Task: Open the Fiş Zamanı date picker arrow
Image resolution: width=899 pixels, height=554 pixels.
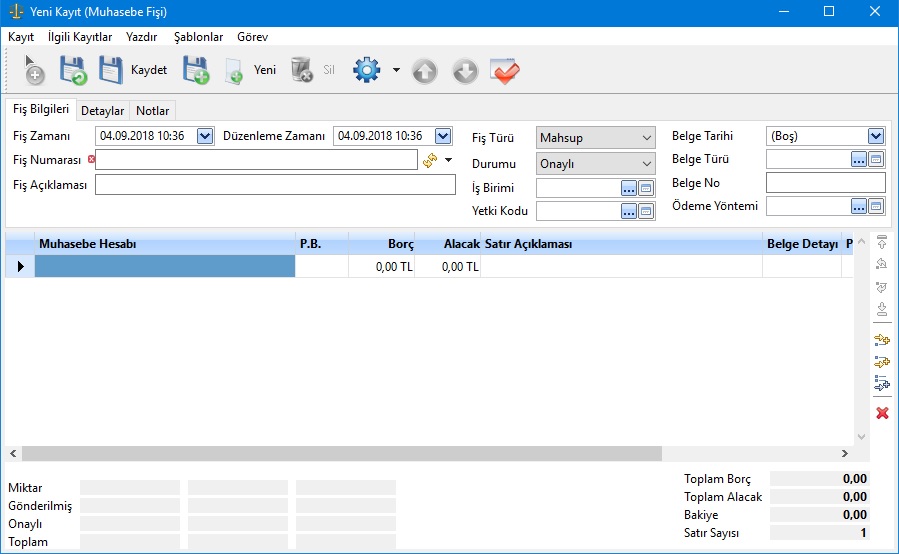Action: (x=205, y=136)
